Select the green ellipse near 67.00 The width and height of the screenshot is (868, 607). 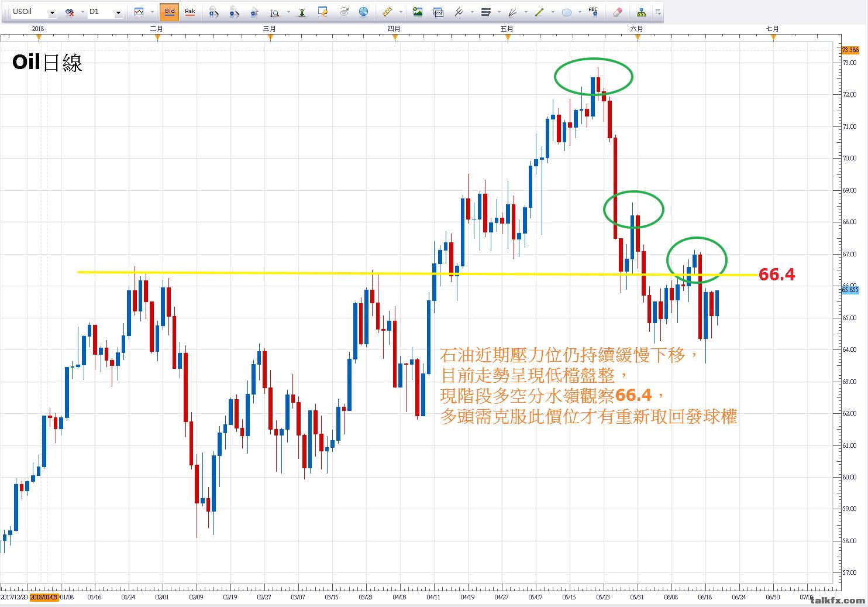[697, 260]
